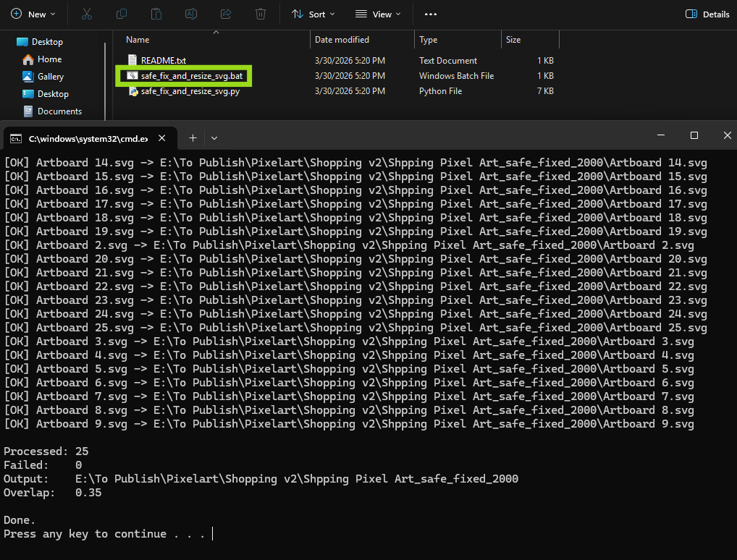
Task: Select the README.txt file
Action: click(163, 61)
